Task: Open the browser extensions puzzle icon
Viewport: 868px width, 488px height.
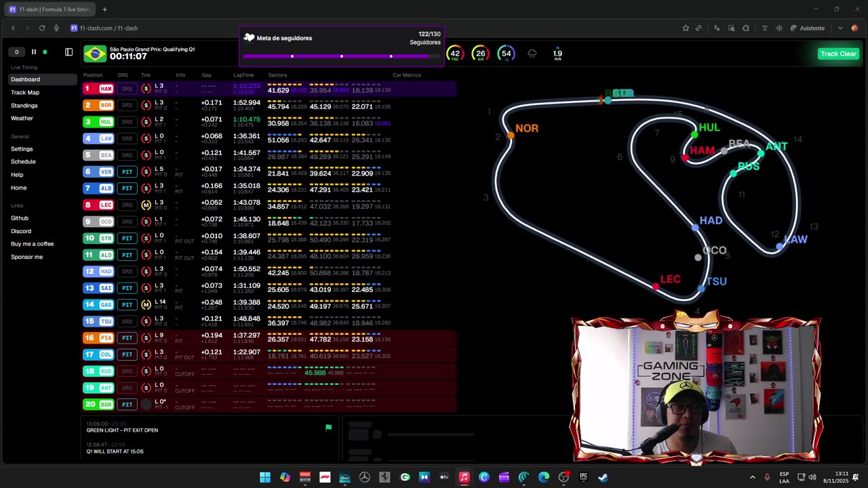Action: click(x=746, y=28)
